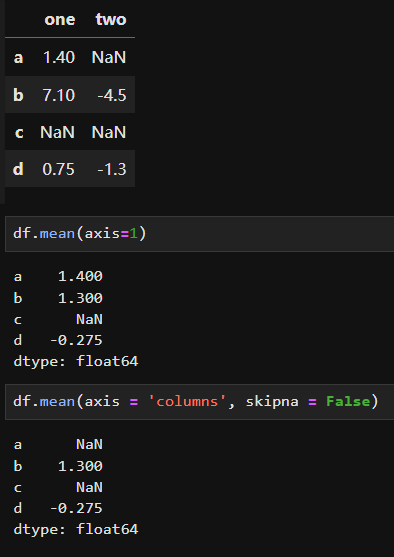394x557 pixels.
Task: Select table cell value 7.10
Action: click(x=59, y=95)
